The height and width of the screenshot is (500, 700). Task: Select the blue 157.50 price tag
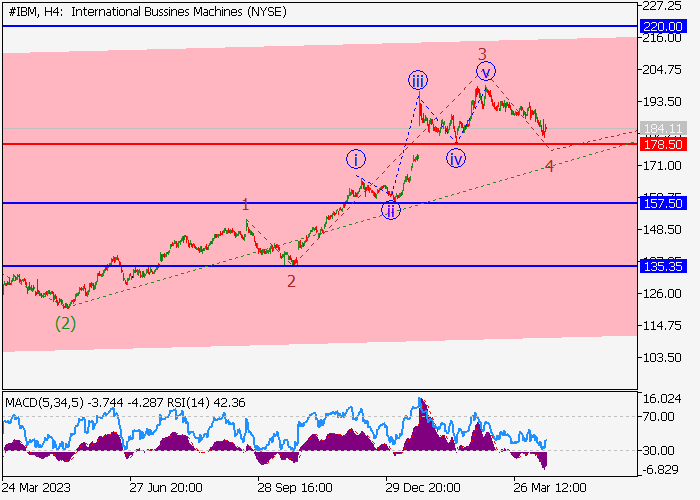click(x=663, y=203)
